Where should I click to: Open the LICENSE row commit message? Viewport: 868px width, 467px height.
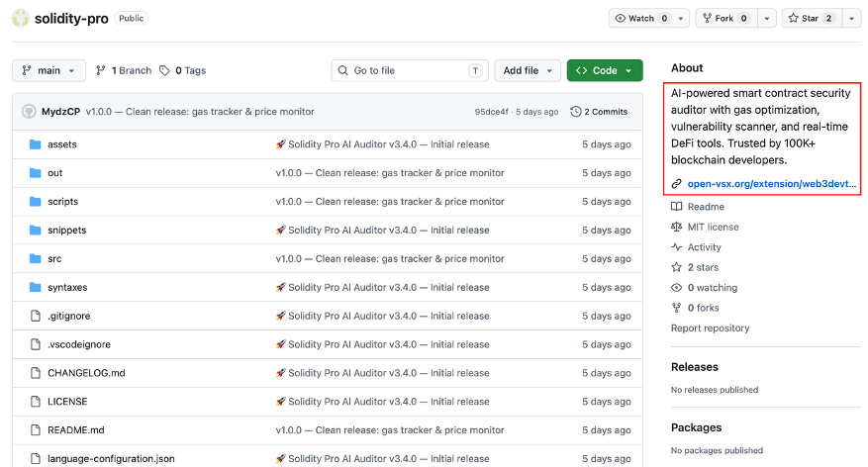382,401
